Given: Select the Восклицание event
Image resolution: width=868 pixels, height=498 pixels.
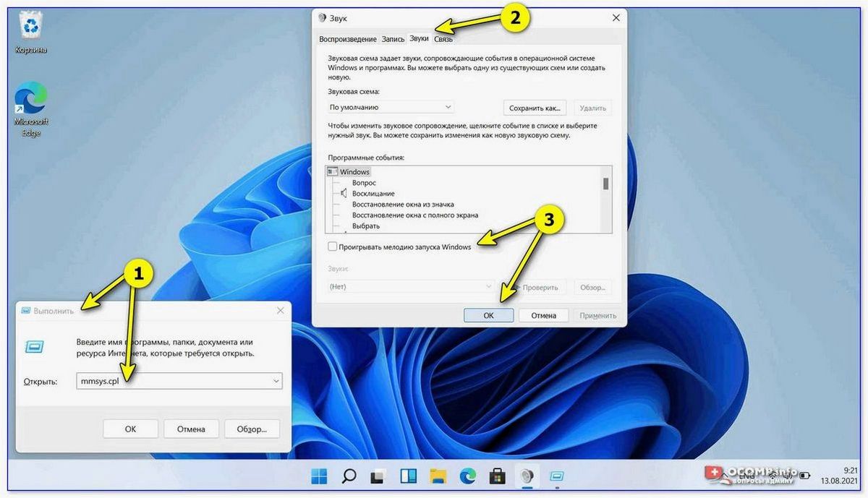Looking at the screenshot, I should click(x=373, y=194).
